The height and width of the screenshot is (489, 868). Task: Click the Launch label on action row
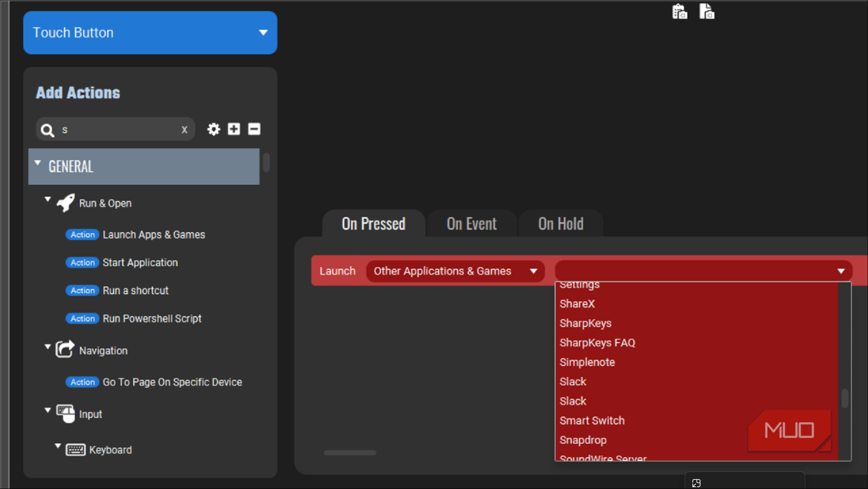click(x=338, y=271)
